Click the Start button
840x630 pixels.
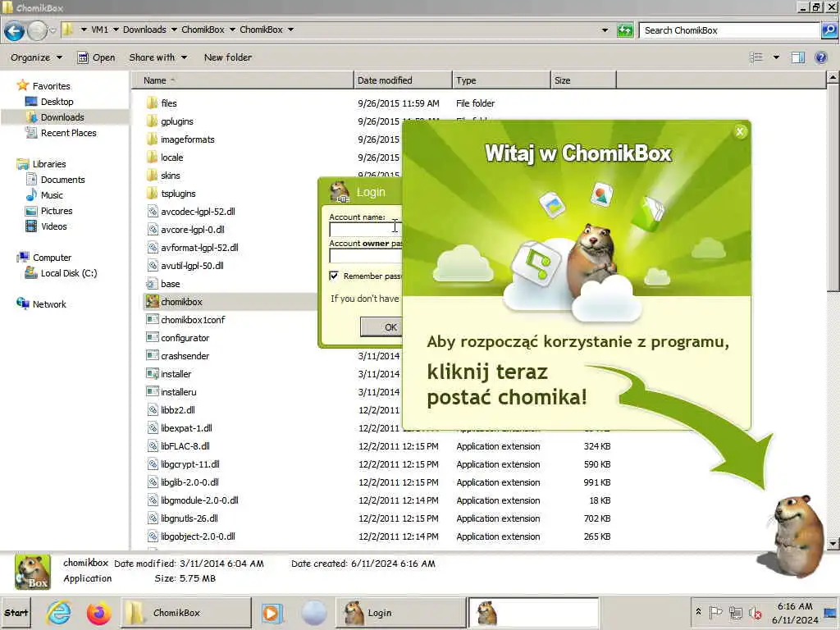16,612
